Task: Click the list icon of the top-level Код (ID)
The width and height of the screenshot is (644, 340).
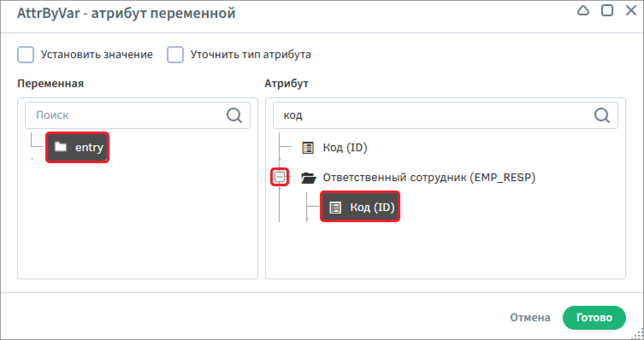Action: pos(307,148)
